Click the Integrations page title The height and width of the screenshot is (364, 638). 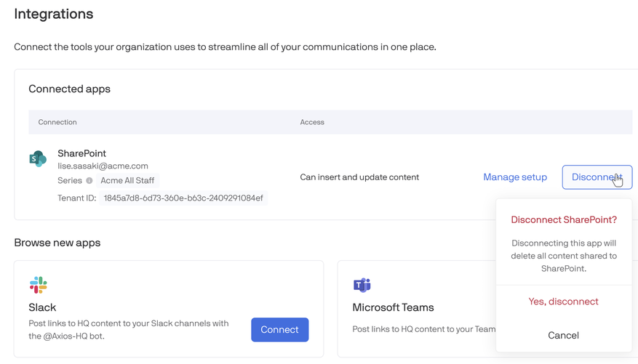click(54, 14)
